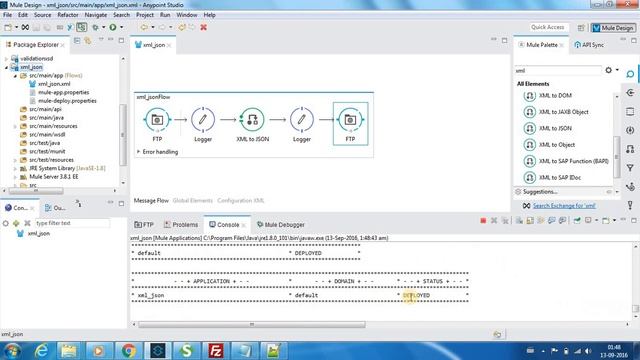Click the Package Explorer horizontal scrollbar
Viewport: 640px width, 360px height.
pyautogui.click(x=36, y=191)
